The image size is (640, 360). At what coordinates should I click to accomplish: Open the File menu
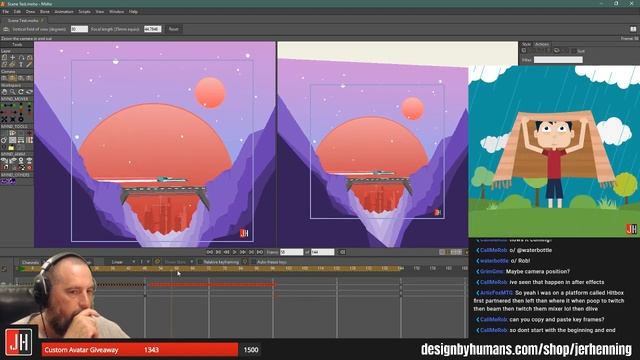[5, 12]
